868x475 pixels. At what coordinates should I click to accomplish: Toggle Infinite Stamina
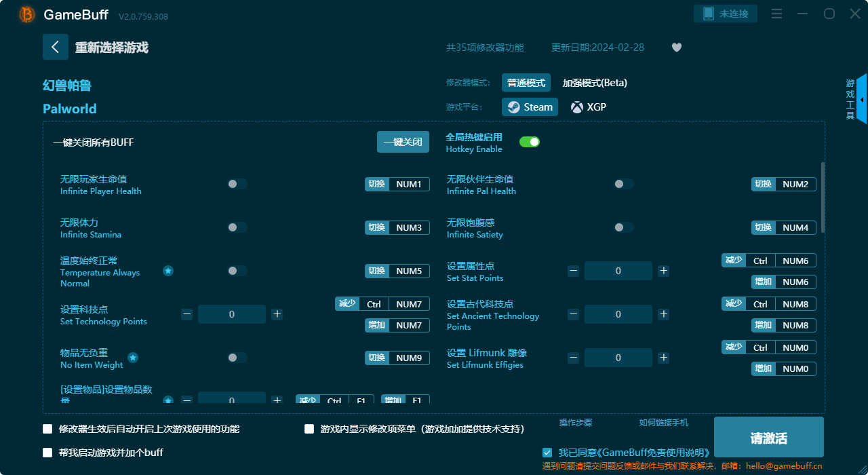237,227
